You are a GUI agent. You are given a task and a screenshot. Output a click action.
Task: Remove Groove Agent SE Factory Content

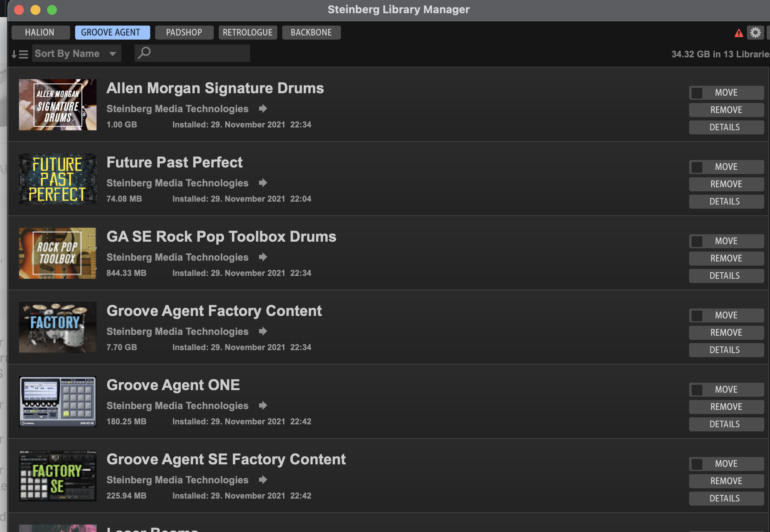(726, 481)
